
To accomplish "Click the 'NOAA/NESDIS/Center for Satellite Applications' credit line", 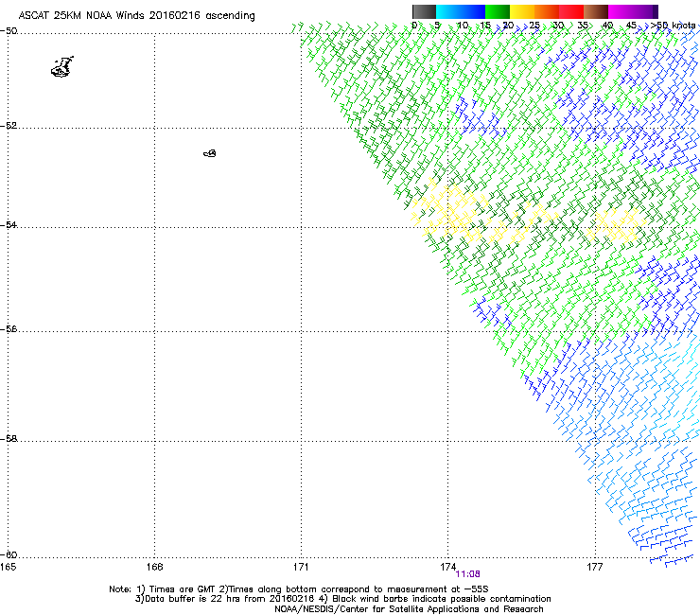I will tap(409, 609).
